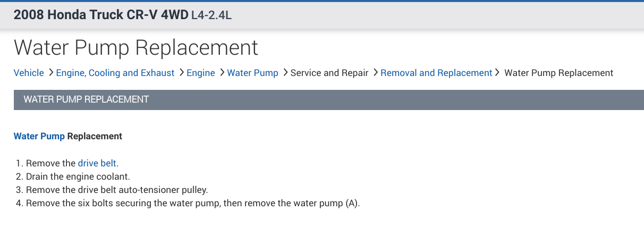The height and width of the screenshot is (227, 644).
Task: Click the final Water Pump Replacement breadcrumb
Action: coord(558,73)
